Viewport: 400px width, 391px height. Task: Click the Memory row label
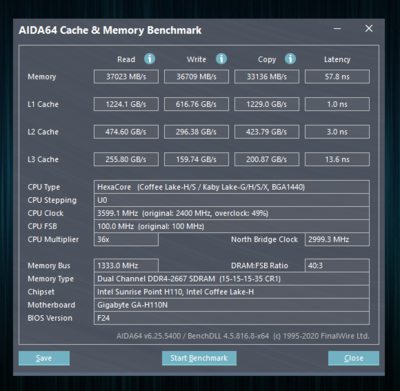[42, 77]
